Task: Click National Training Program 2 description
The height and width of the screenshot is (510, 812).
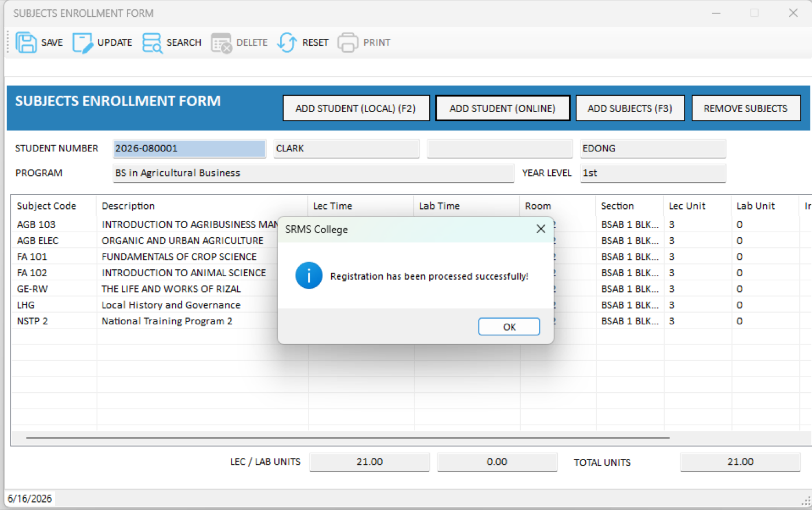Action: coord(167,321)
